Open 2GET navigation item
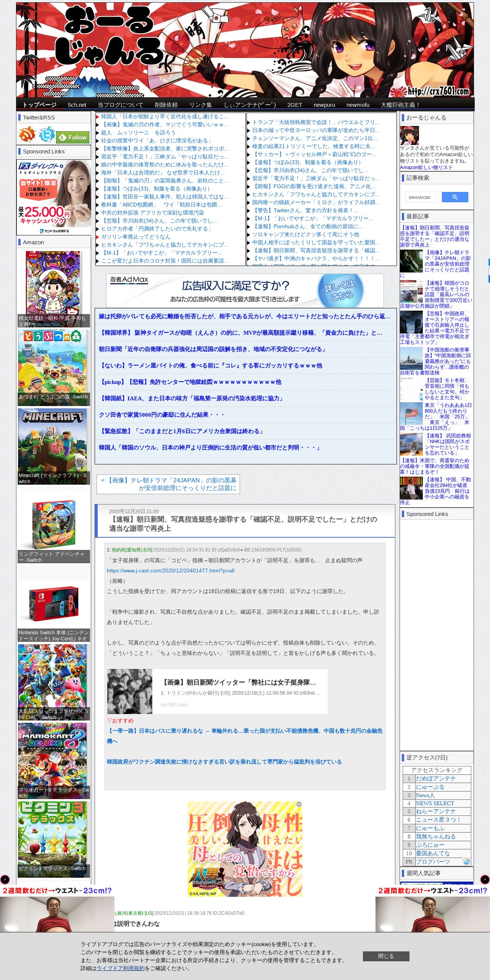490x980 pixels. (295, 105)
